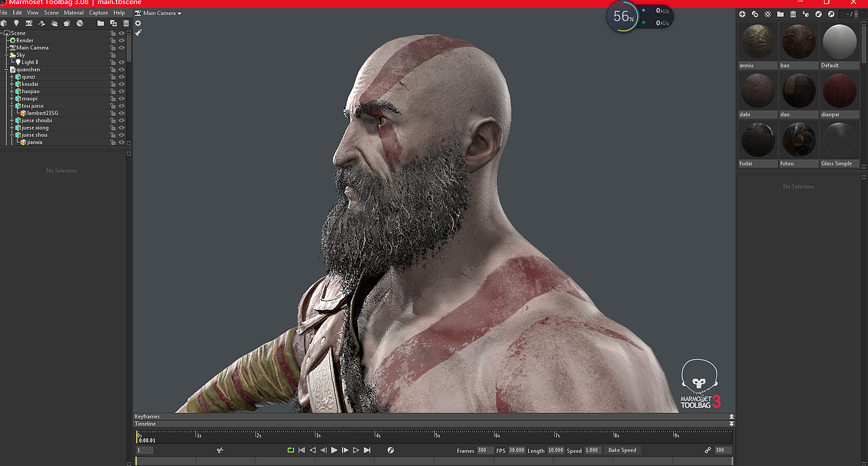
Task: Duplicate the selected scene object
Action: [113, 23]
